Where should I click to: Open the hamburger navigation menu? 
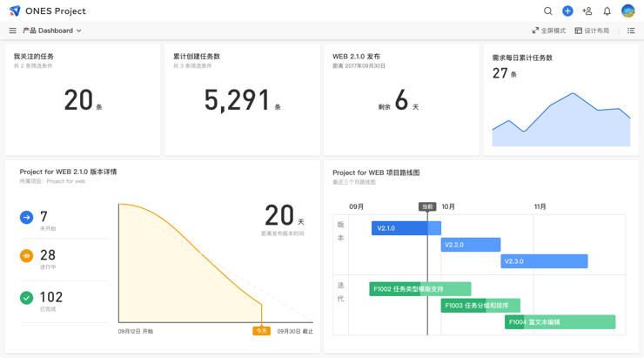coord(12,30)
